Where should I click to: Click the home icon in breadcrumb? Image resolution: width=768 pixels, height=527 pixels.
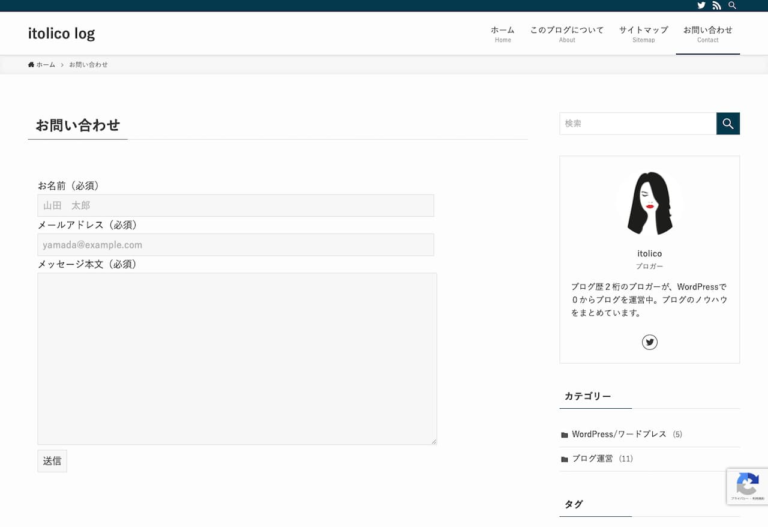click(x=32, y=64)
